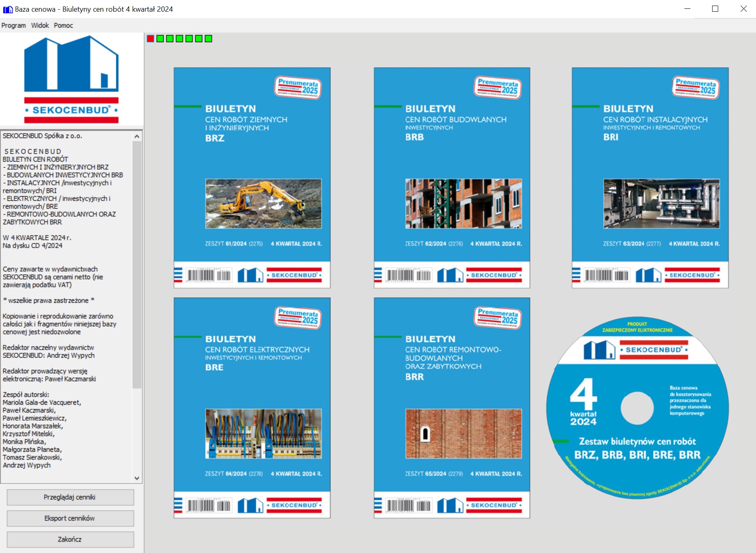This screenshot has width=756, height=553.
Task: Open the Pomoc menu
Action: pos(64,25)
